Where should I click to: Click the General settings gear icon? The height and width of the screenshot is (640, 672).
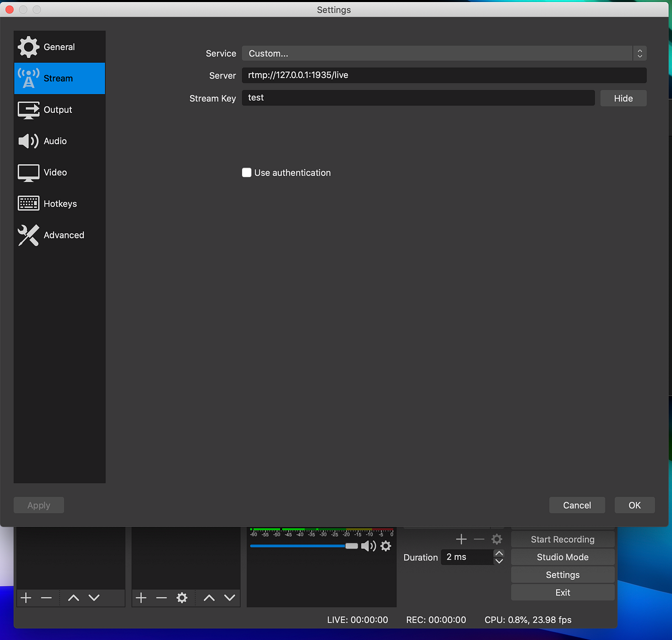click(29, 47)
